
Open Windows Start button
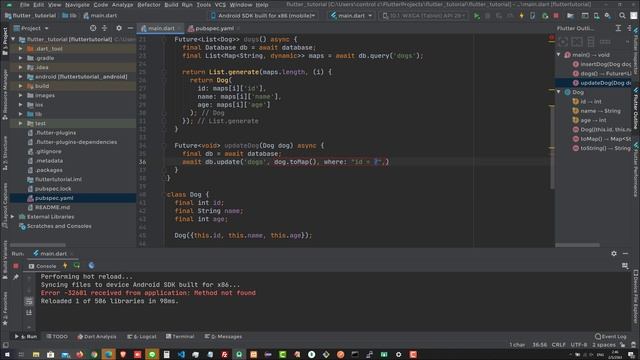pyautogui.click(x=7, y=355)
